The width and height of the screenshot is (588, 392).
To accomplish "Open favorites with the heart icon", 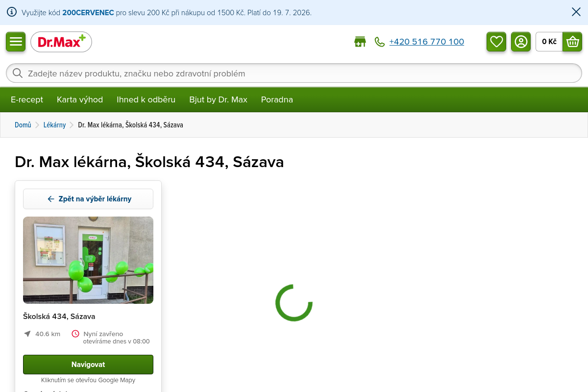I will pyautogui.click(x=496, y=42).
